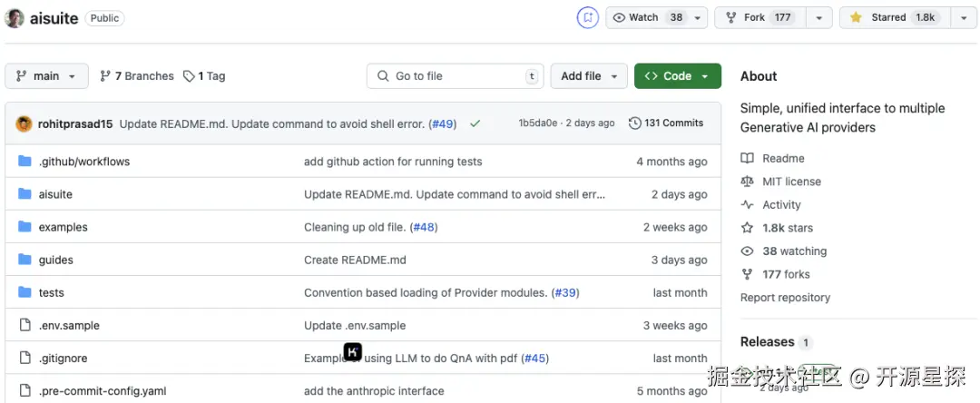
Task: View the 131 Commits history
Action: 666,123
